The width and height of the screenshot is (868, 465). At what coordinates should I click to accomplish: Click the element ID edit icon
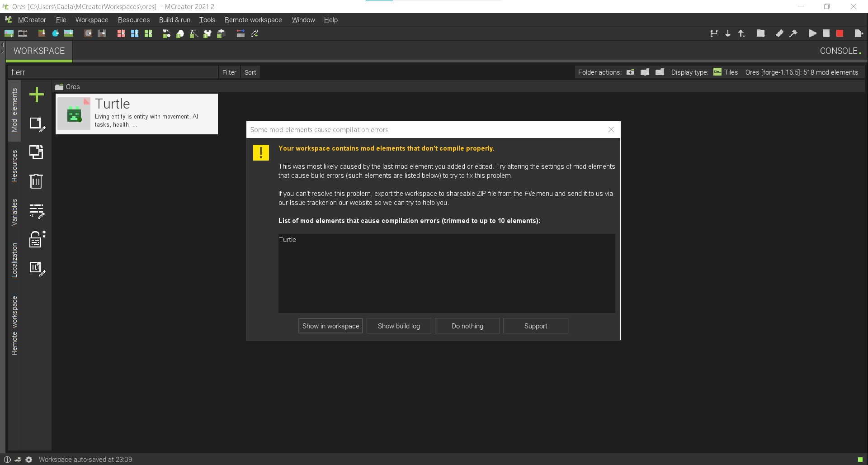tap(37, 268)
